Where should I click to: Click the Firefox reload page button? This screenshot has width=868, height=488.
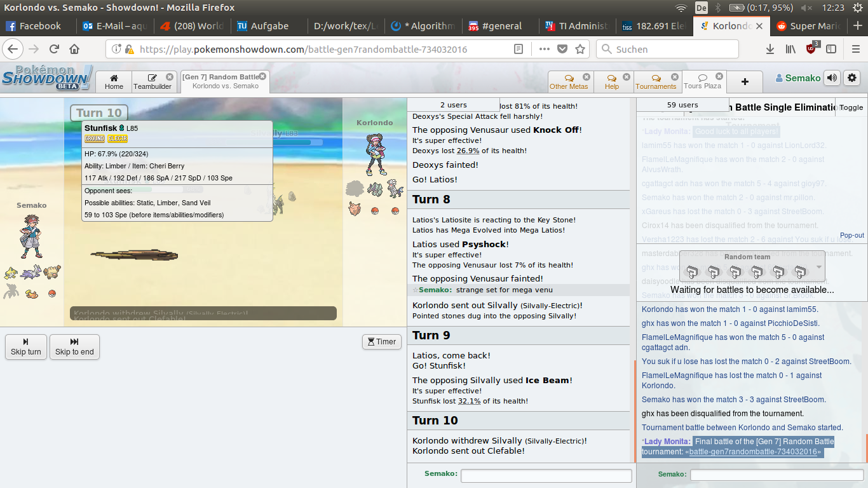pos(55,49)
